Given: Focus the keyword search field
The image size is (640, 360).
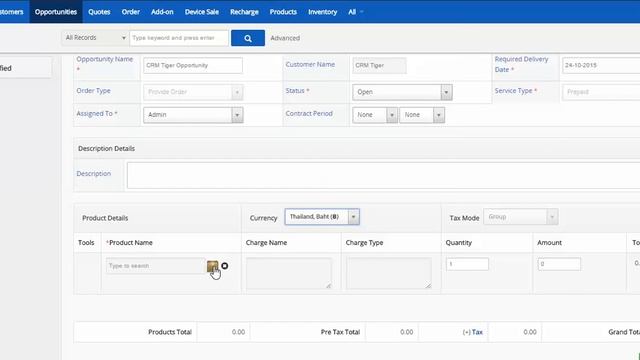Looking at the screenshot, I should click(x=179, y=38).
